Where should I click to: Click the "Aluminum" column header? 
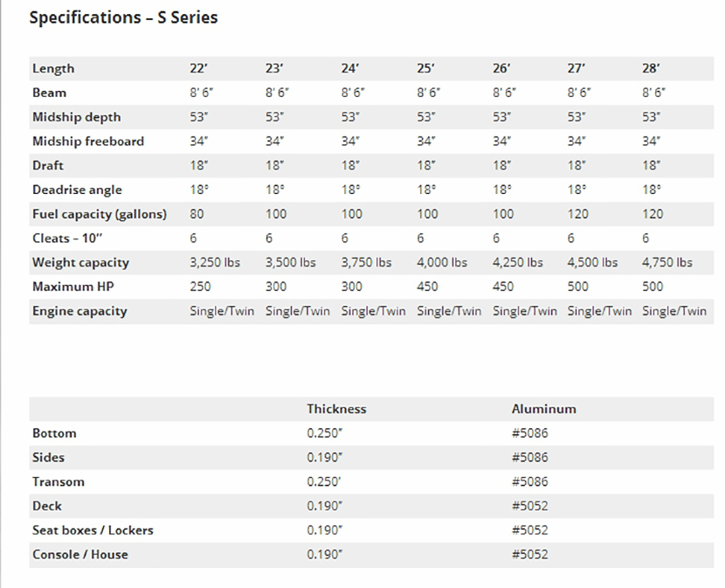(543, 409)
